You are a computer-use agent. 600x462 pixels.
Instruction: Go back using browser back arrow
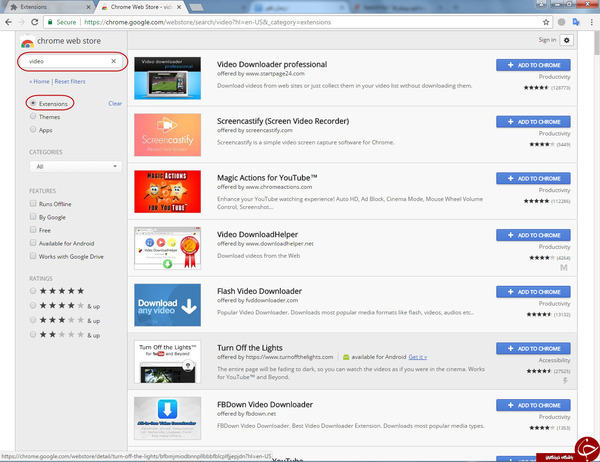click(8, 22)
